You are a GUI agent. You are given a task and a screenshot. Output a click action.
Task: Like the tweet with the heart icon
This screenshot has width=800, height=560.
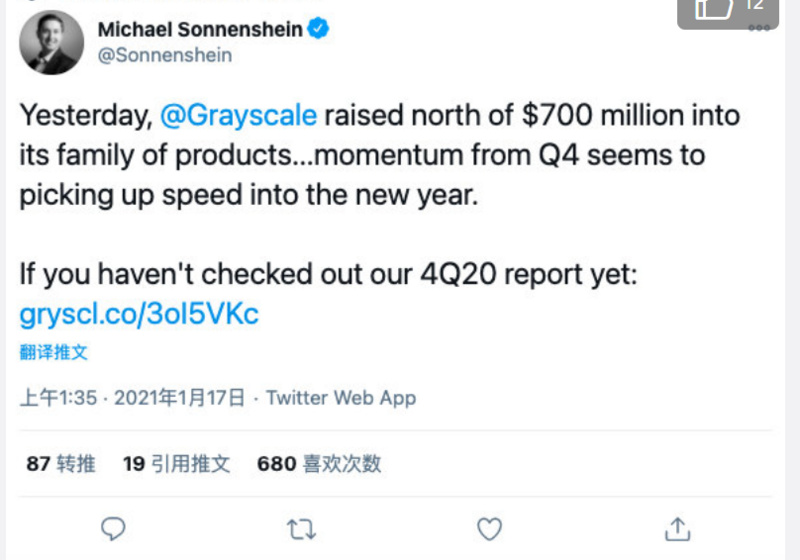489,529
